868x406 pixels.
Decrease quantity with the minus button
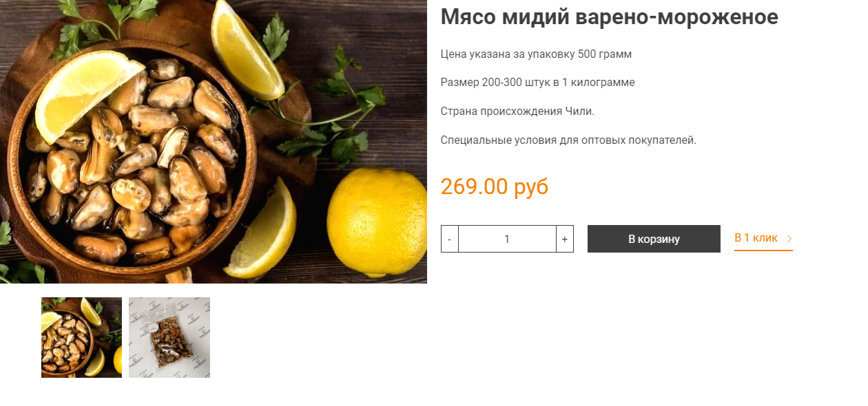[x=450, y=239]
